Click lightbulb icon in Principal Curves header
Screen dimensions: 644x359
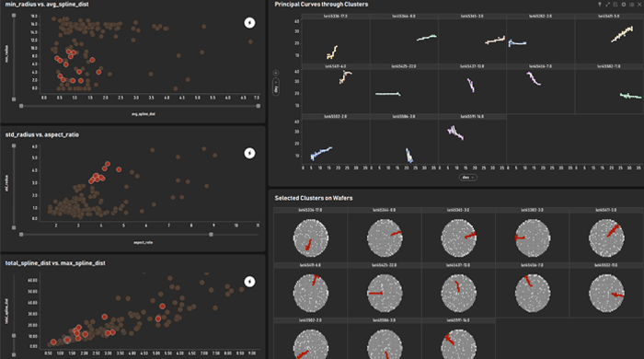pyautogui.click(x=600, y=4)
